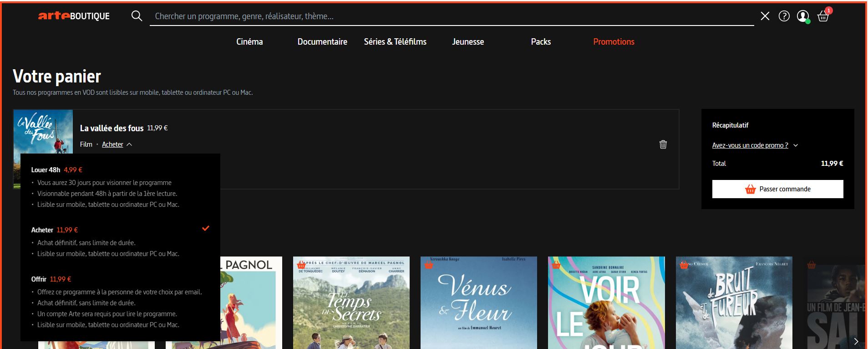Open the Séries & Téléfilms menu
The width and height of the screenshot is (868, 349).
pyautogui.click(x=395, y=41)
